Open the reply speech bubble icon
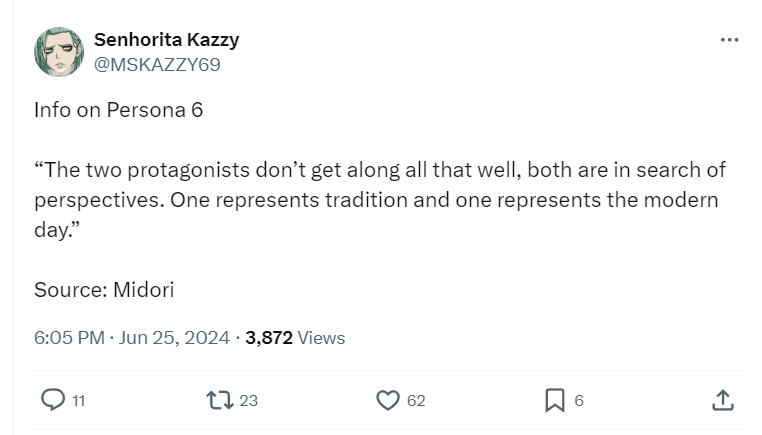This screenshot has height=435, width=762. click(52, 400)
